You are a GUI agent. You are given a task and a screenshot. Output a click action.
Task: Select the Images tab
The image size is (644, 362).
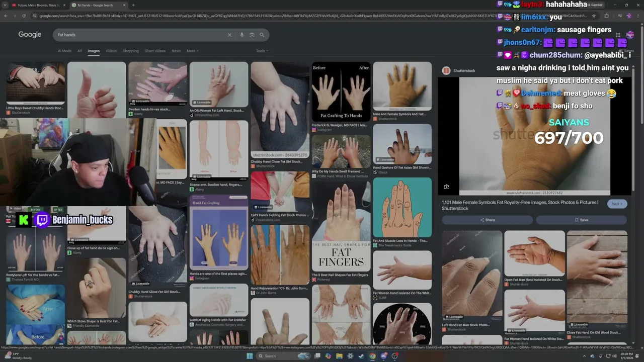[x=94, y=51]
